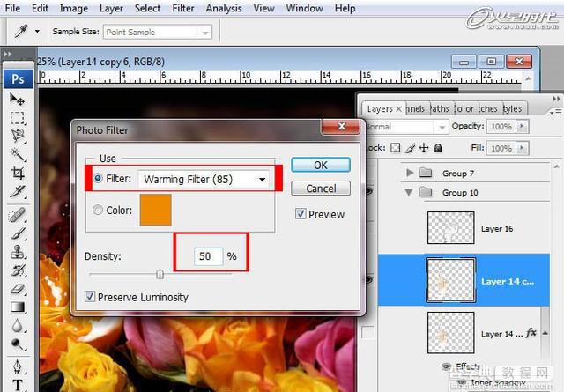Image resolution: width=564 pixels, height=392 pixels.
Task: Click the fx icon on Layer 14
Action: tap(531, 333)
